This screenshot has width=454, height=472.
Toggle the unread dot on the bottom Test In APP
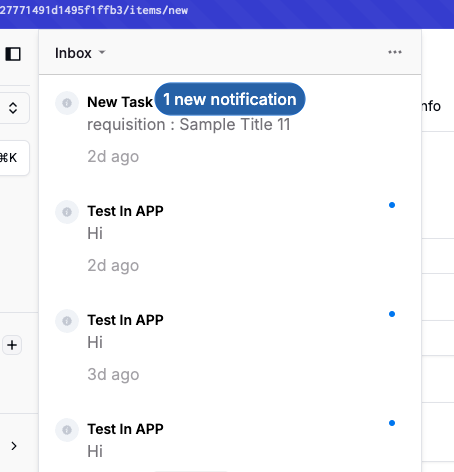coord(392,423)
